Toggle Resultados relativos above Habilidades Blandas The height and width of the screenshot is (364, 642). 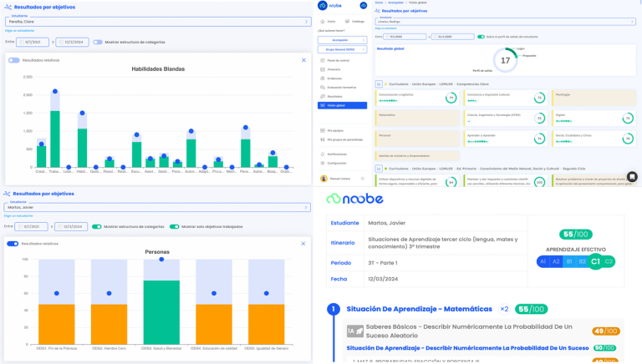[x=14, y=60]
